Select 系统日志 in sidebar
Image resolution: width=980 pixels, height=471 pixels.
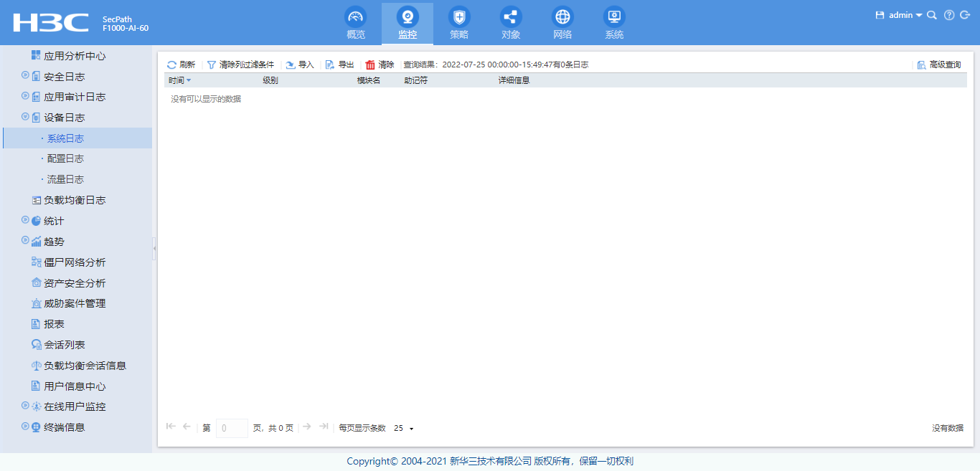tap(65, 138)
